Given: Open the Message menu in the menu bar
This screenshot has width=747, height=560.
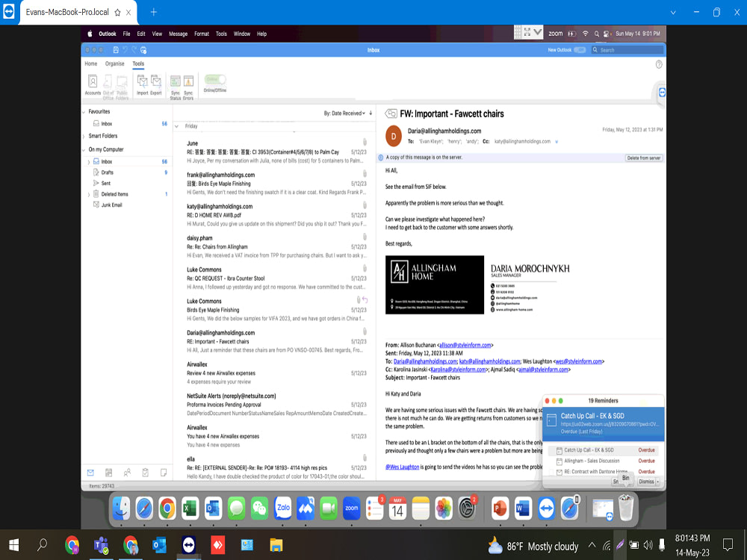Looking at the screenshot, I should tap(178, 34).
